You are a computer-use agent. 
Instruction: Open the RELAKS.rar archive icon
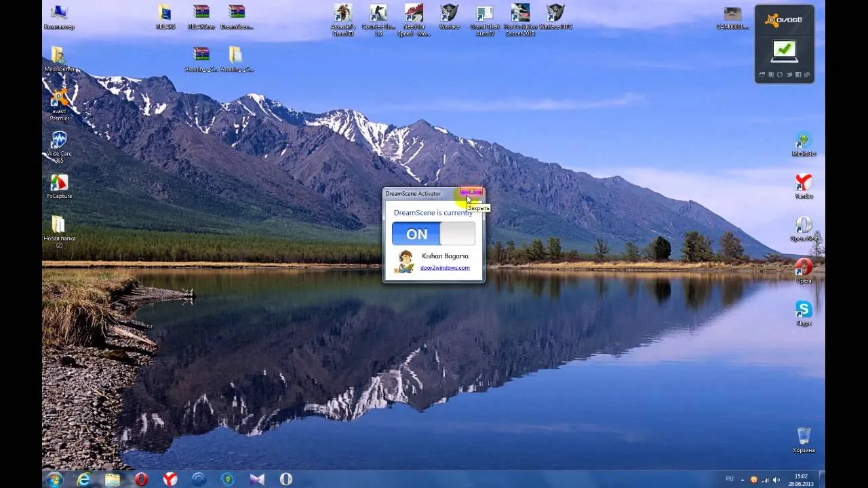tap(201, 17)
